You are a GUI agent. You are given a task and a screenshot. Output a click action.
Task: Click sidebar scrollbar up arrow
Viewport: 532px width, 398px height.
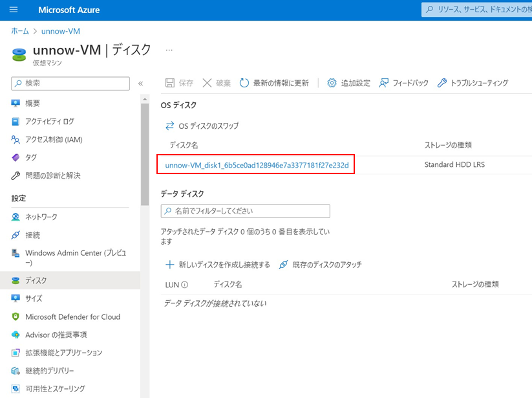(x=145, y=99)
